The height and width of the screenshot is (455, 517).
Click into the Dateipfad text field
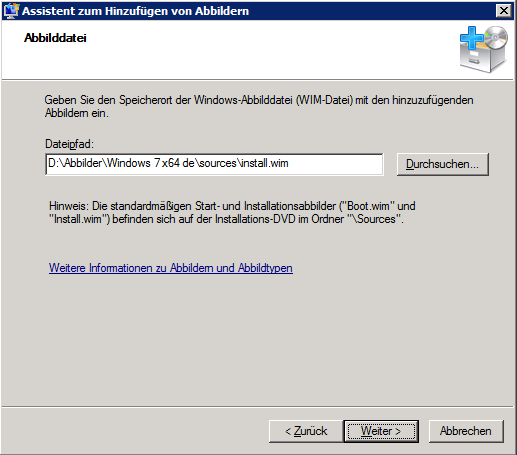(x=214, y=164)
